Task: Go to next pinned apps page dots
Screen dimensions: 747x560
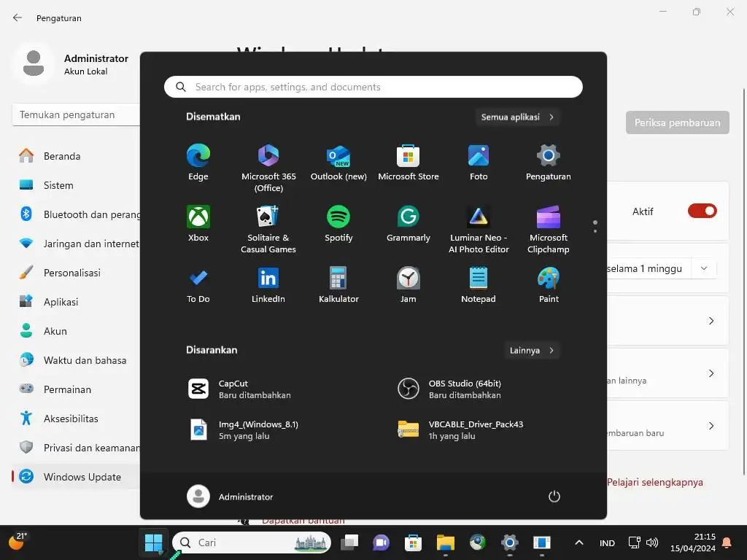Action: coord(595,231)
